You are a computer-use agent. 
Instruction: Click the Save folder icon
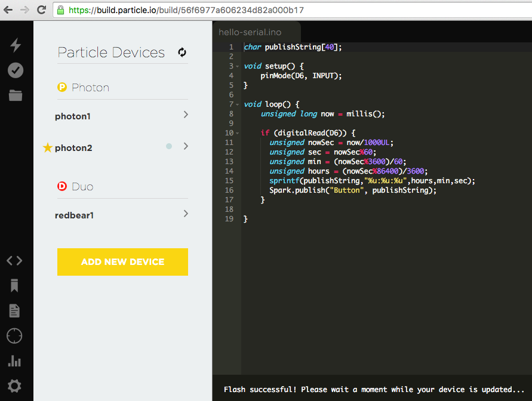coord(16,95)
